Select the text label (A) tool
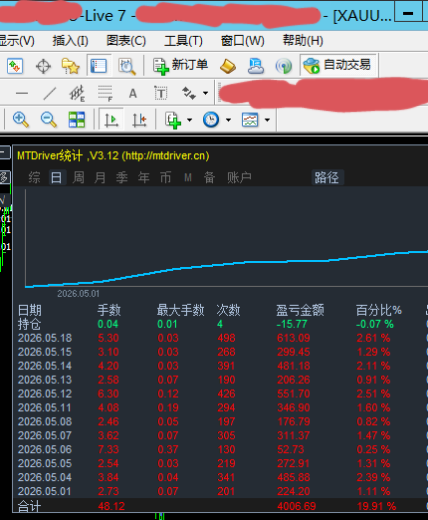 click(x=133, y=93)
